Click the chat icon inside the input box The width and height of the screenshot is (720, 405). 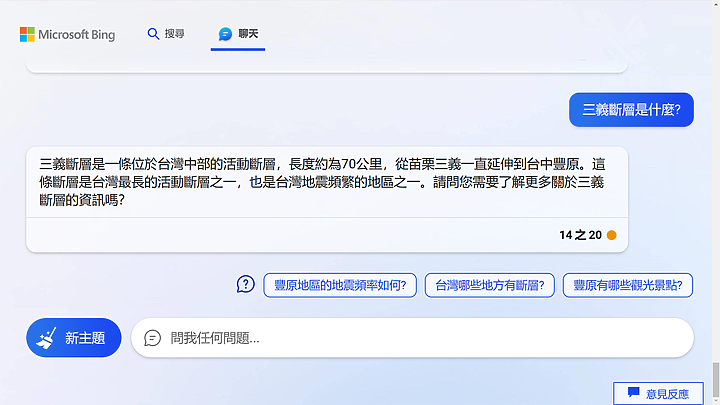(x=152, y=338)
